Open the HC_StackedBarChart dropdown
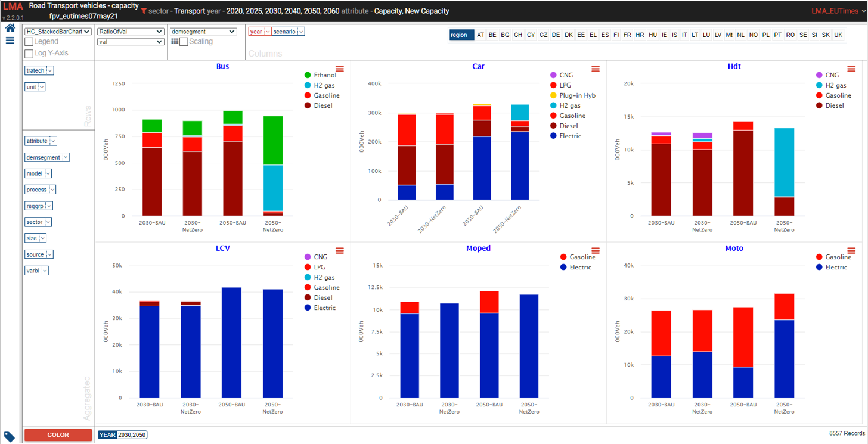This screenshot has height=444, width=868. (58, 32)
